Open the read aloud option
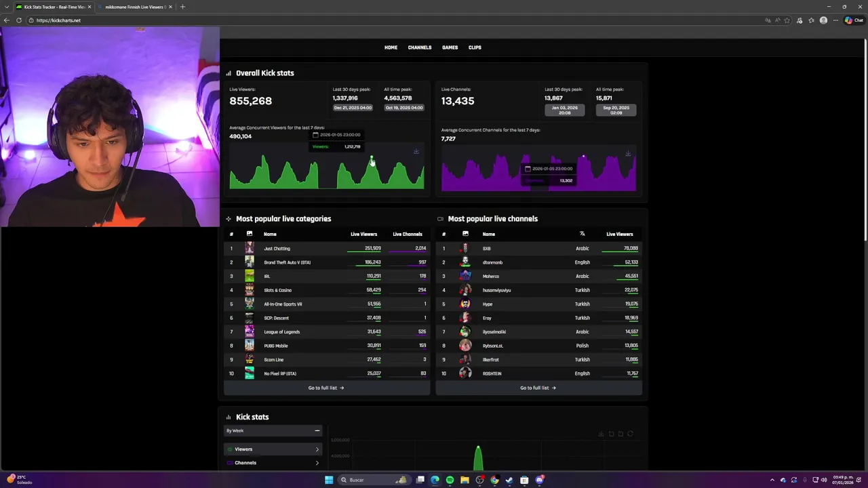This screenshot has width=868, height=488. point(778,20)
